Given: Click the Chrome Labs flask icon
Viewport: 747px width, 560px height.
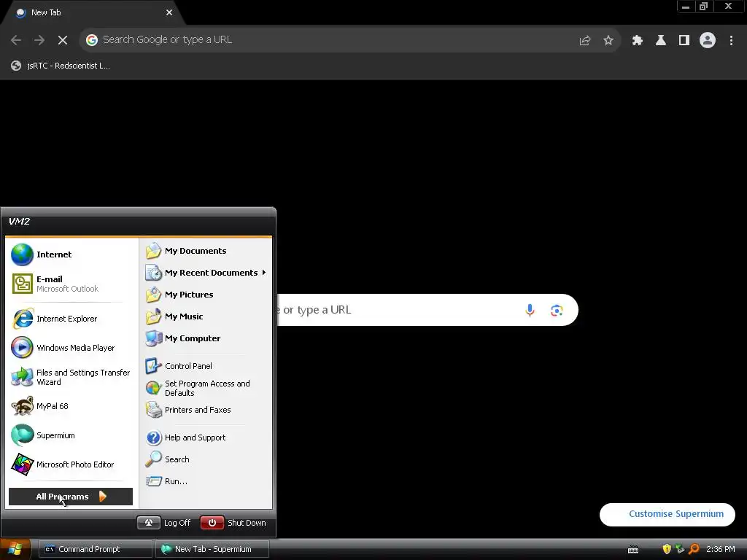Looking at the screenshot, I should 661,40.
